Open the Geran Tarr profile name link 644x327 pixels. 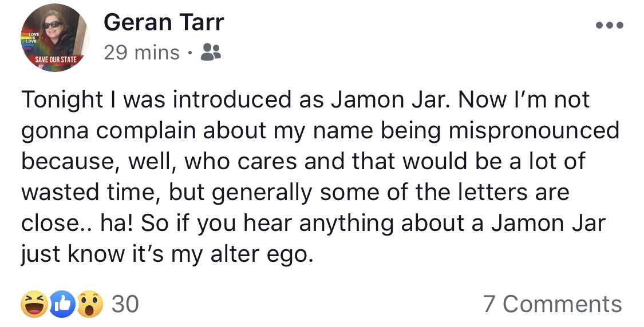tap(164, 22)
